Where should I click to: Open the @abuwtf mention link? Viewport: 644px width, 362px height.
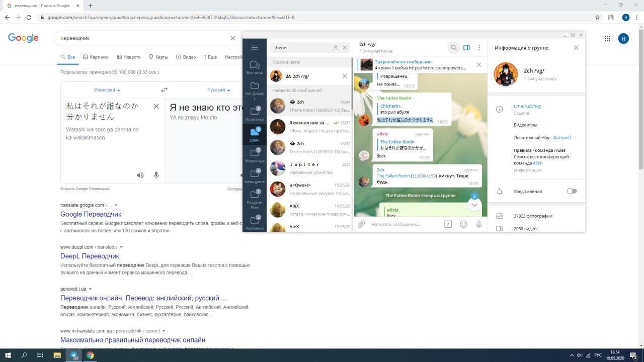[561, 137]
